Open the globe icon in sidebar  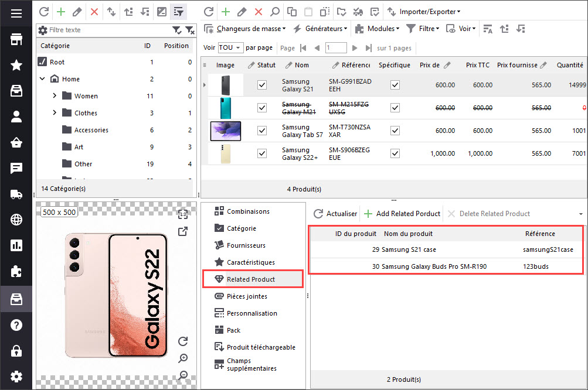click(16, 220)
